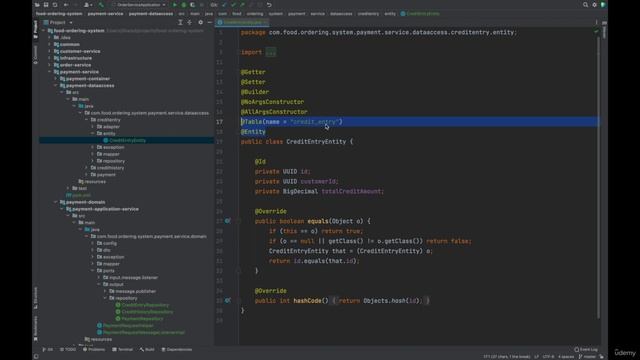Open the Git tool window tab
640x360 pixels.
coord(48,349)
